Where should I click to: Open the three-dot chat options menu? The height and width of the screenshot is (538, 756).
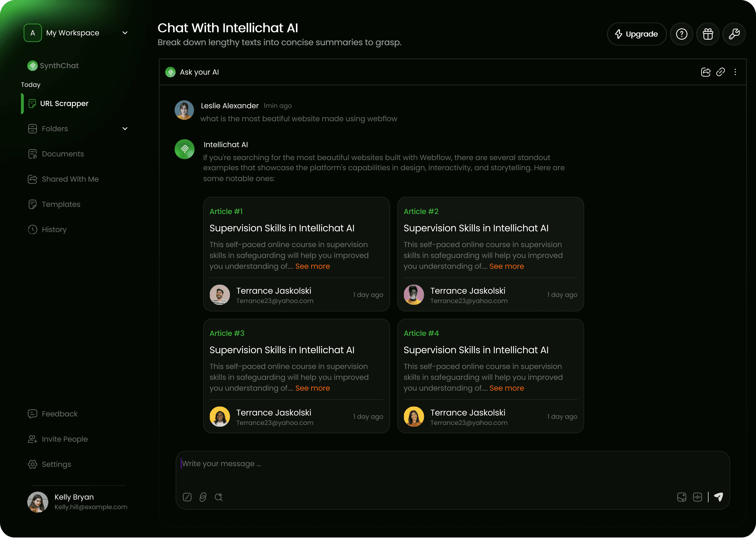pos(735,72)
